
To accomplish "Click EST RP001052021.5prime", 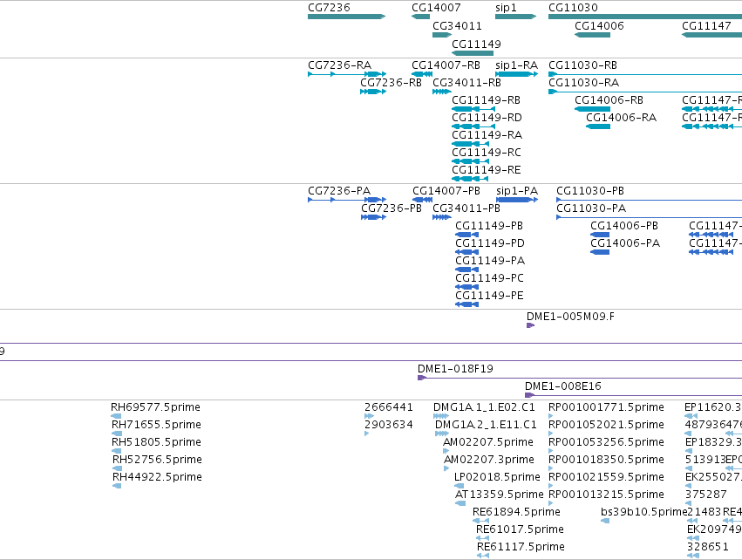I will tap(551, 434).
